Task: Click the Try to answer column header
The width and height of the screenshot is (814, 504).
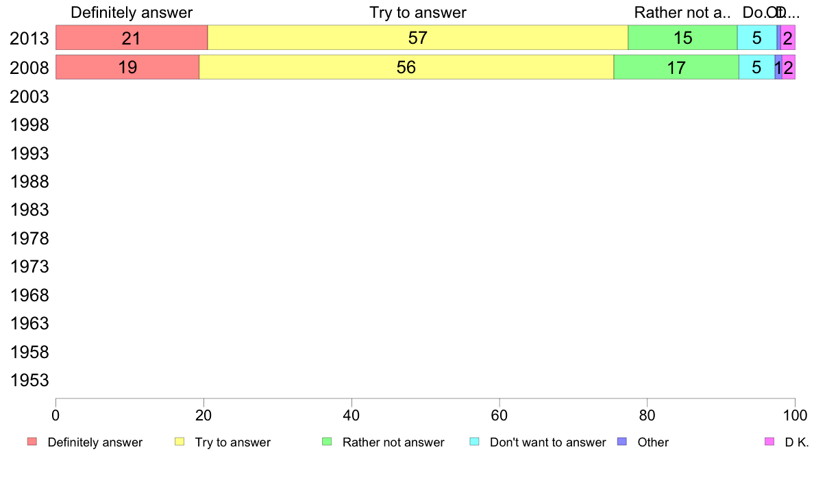Action: tap(418, 12)
